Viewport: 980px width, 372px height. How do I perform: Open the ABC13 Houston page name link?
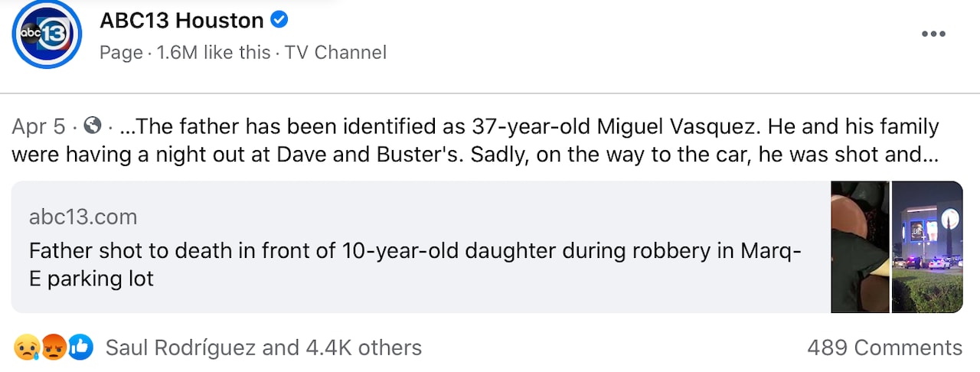pyautogui.click(x=181, y=21)
